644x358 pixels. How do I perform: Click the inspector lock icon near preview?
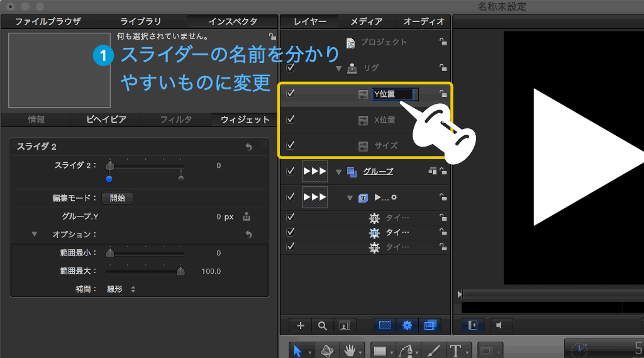pyautogui.click(x=272, y=36)
